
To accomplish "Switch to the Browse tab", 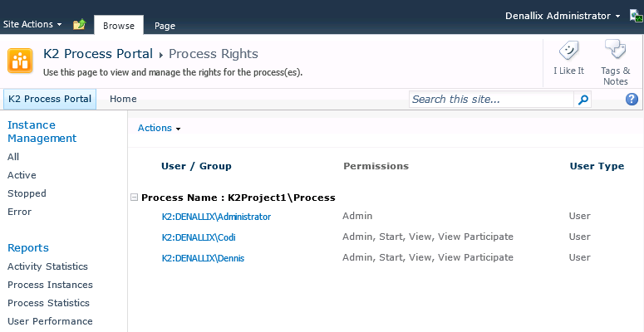I will pyautogui.click(x=119, y=26).
